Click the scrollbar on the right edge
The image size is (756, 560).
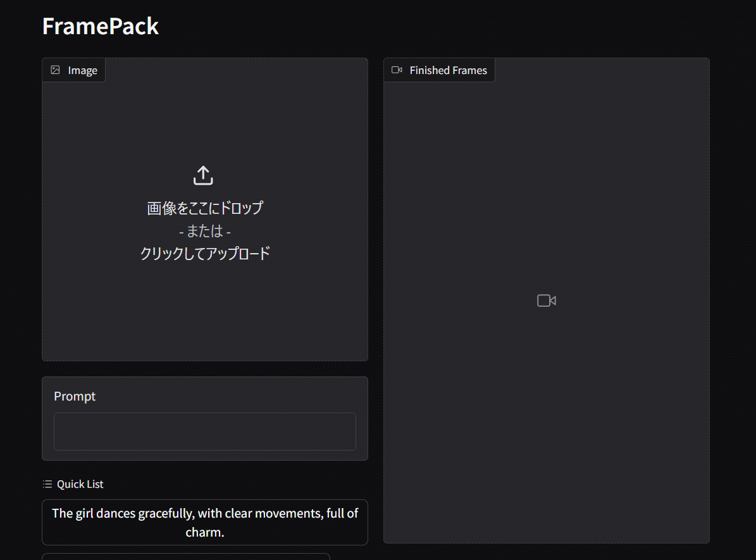click(x=753, y=278)
